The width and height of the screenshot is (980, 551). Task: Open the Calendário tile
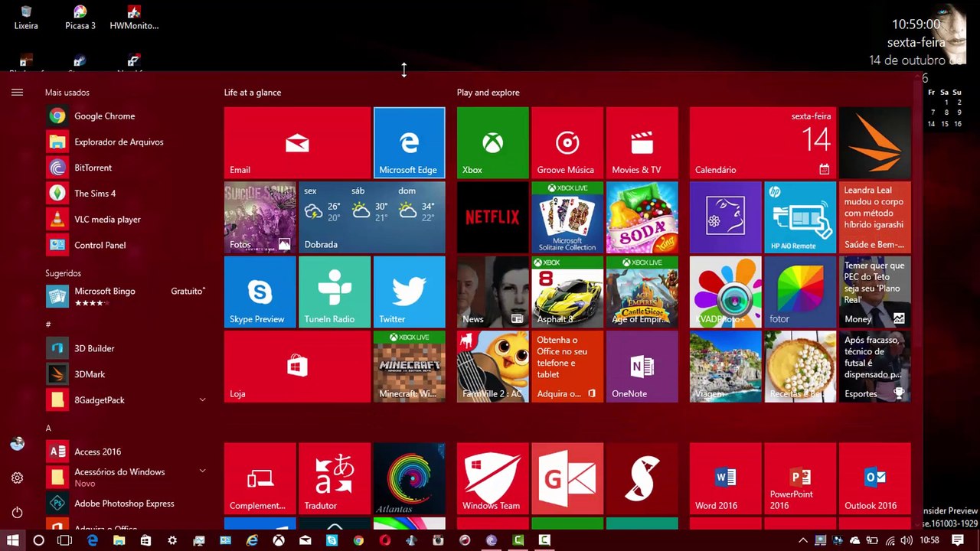763,142
